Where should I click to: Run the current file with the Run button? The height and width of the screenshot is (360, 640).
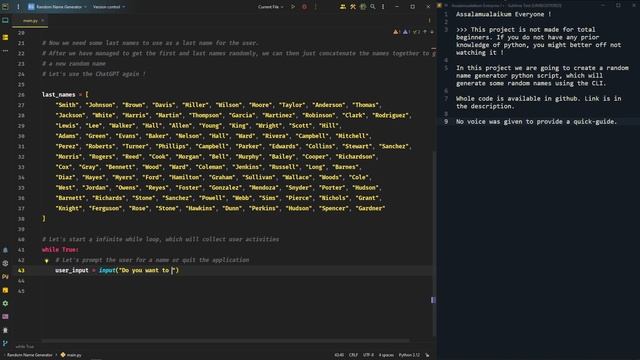(293, 7)
